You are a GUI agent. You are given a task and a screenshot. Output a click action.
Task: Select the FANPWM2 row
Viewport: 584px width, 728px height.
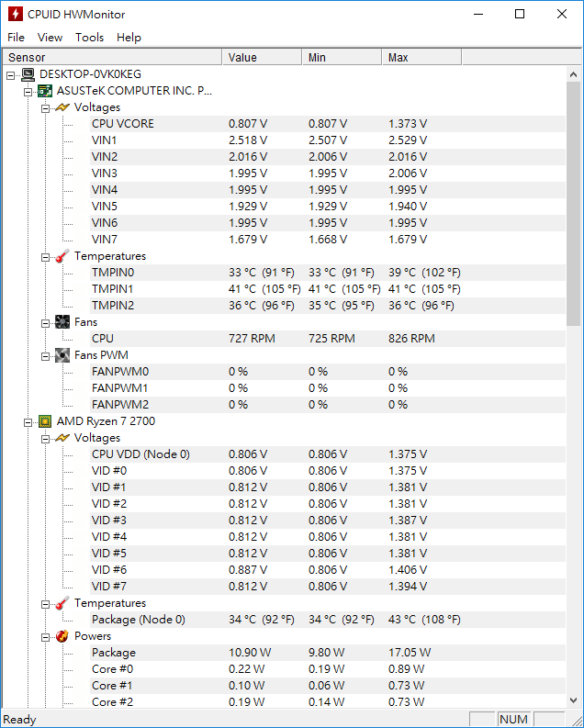tap(328, 405)
